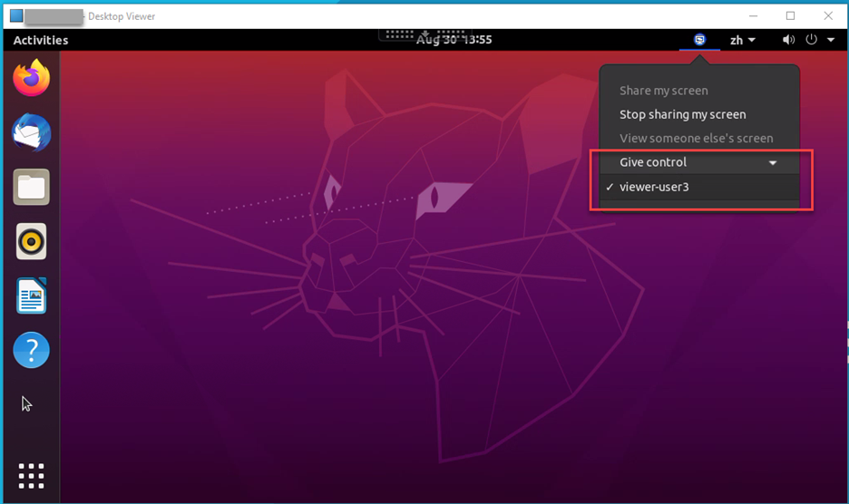Launch Firefox from the dock
The image size is (849, 504).
[x=32, y=78]
